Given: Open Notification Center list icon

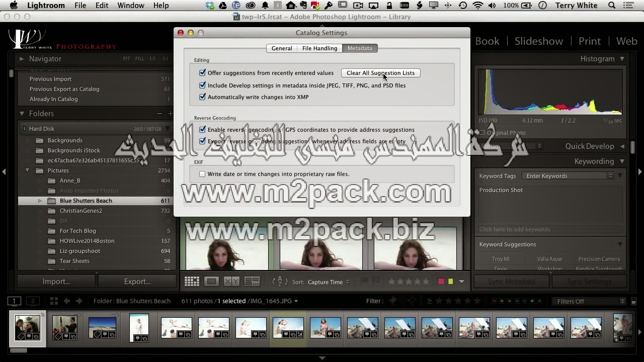Looking at the screenshot, I should [x=629, y=6].
